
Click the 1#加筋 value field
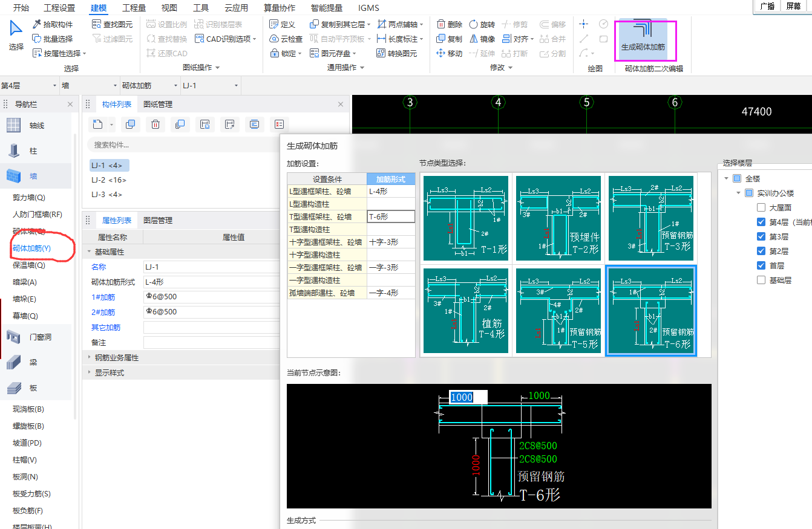click(212, 297)
